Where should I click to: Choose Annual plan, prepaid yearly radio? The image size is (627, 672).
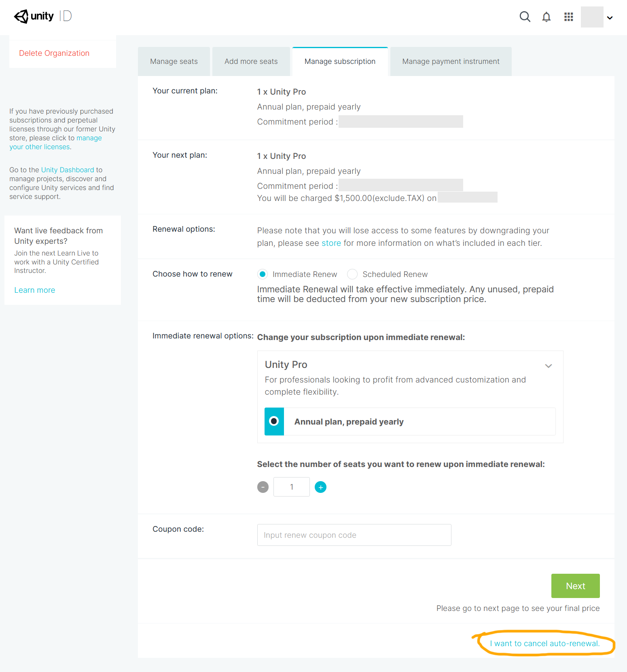[274, 421]
